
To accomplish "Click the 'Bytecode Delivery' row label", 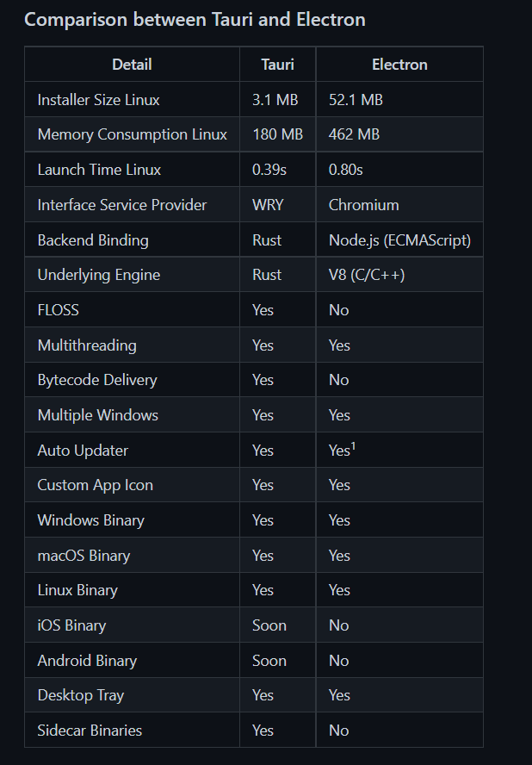I will pos(97,380).
